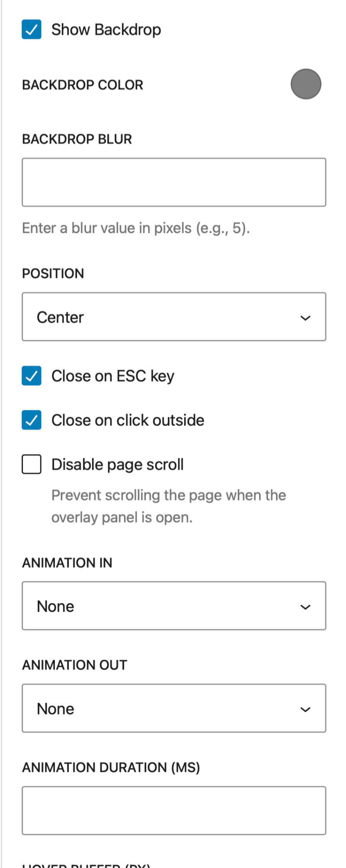Select the Center value in Position
This screenshot has width=346, height=868.
61,317
